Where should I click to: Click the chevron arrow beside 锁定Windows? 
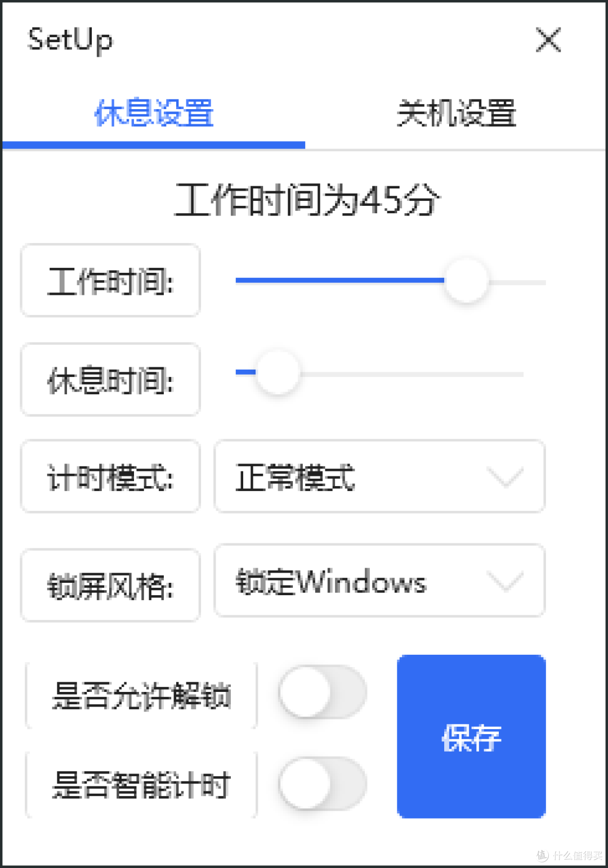(x=505, y=581)
